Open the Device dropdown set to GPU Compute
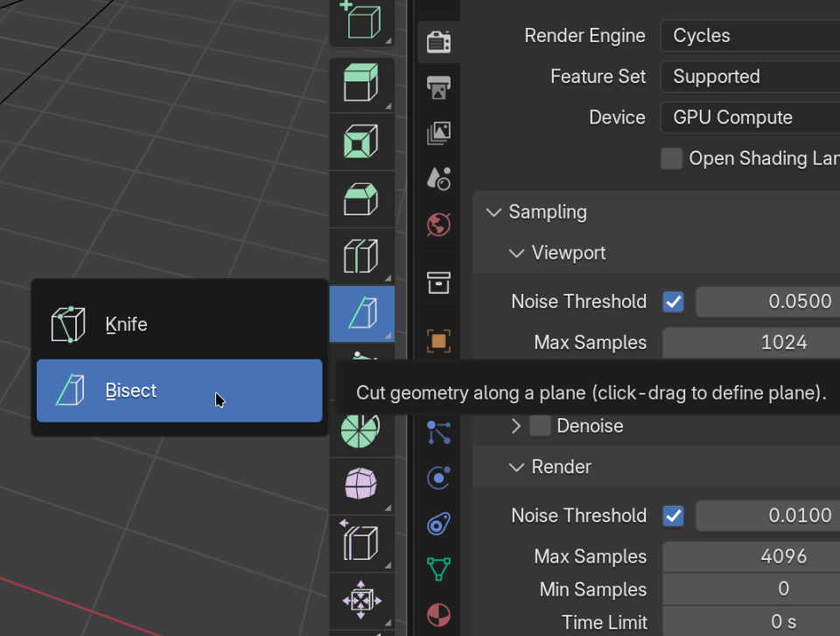Screen dimensions: 840x636 (x=750, y=118)
